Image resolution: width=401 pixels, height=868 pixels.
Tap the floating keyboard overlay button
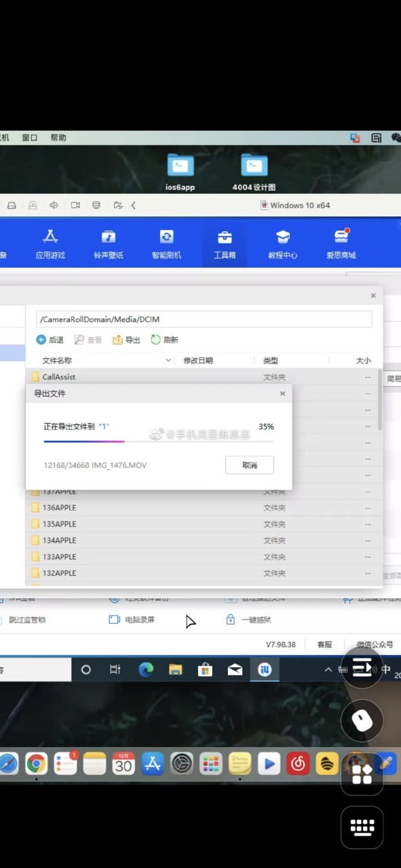point(362,827)
